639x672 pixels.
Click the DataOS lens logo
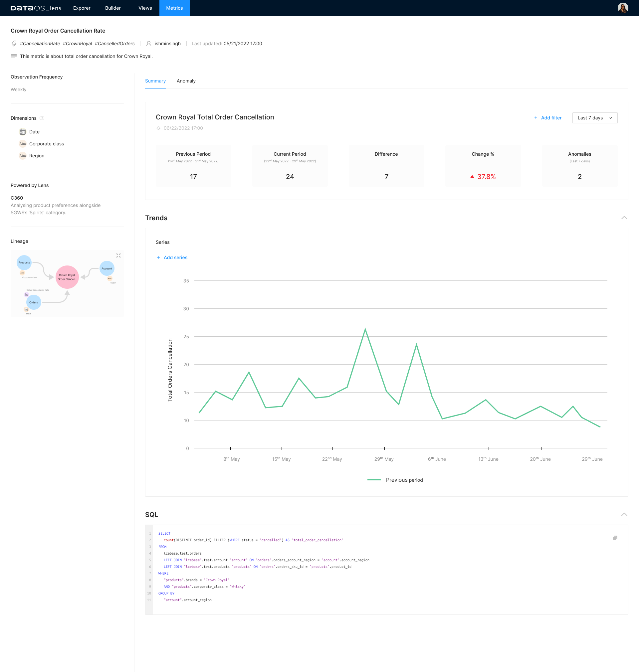click(x=36, y=8)
